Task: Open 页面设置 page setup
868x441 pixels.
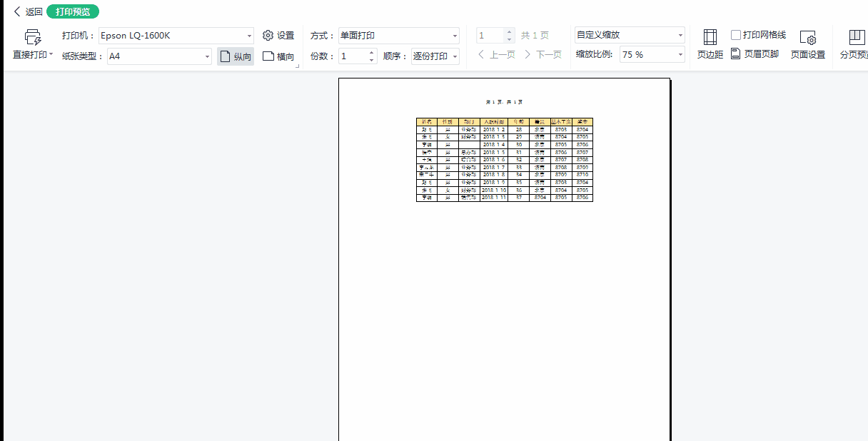Action: click(x=807, y=43)
